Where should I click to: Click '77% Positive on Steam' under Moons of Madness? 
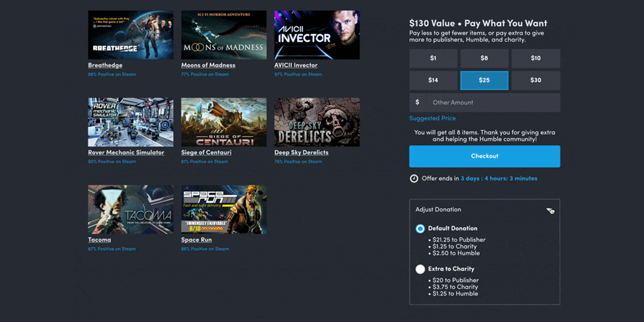click(205, 75)
